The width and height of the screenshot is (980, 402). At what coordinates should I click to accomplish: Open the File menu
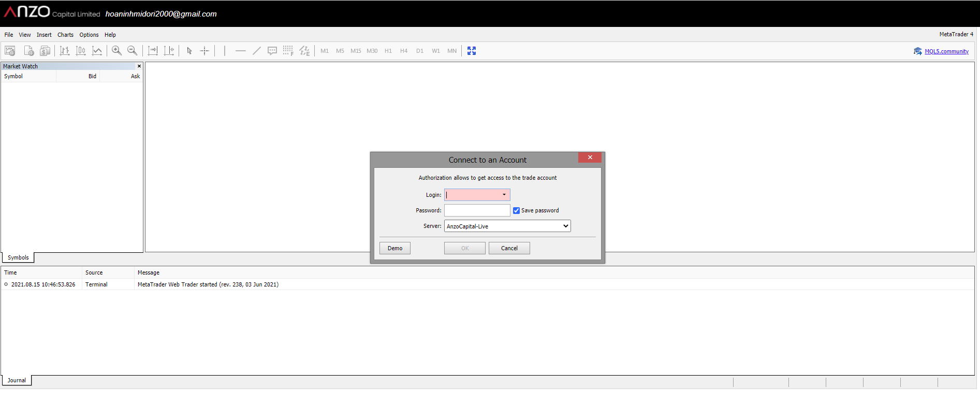[x=9, y=35]
